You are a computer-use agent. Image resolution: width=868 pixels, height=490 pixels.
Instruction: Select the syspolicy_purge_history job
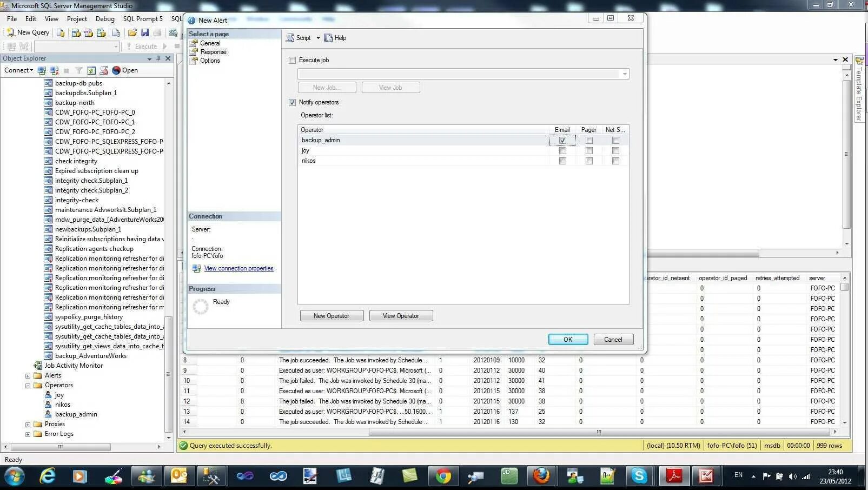[89, 317]
